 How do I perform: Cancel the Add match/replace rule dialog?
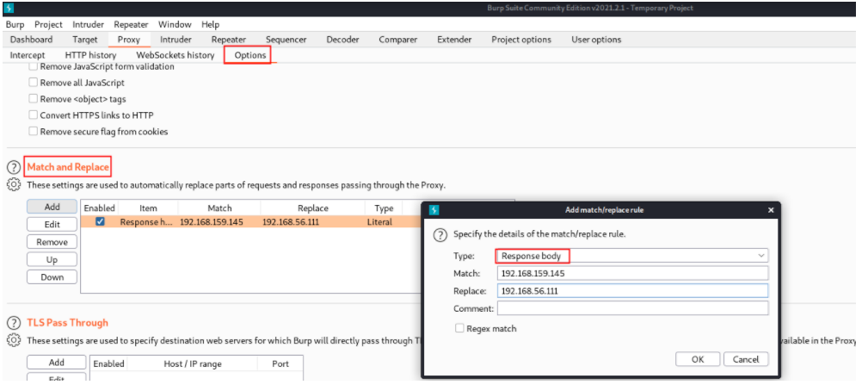click(x=746, y=359)
